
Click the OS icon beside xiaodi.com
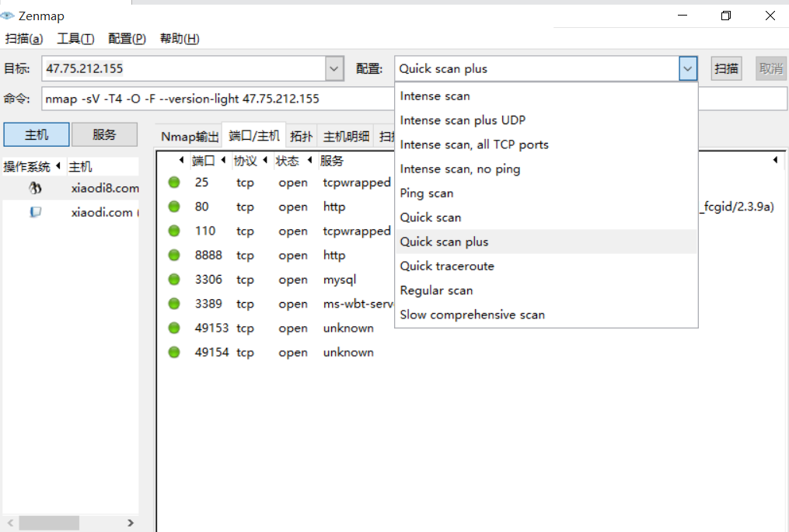coord(35,212)
